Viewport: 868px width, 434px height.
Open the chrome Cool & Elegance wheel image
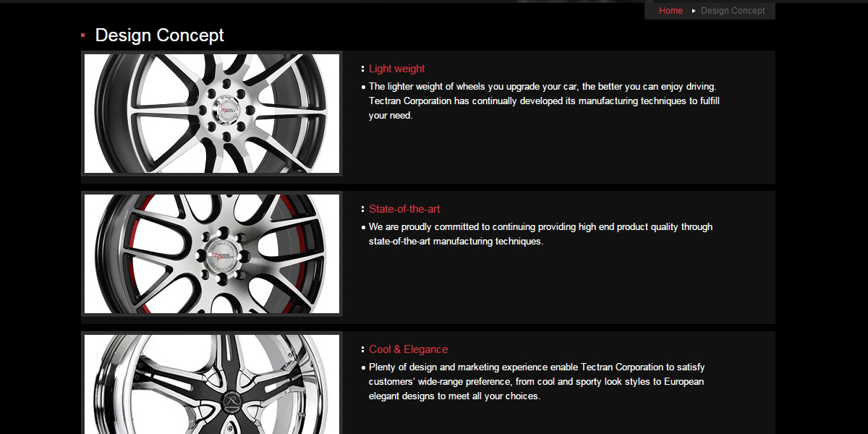coord(212,384)
